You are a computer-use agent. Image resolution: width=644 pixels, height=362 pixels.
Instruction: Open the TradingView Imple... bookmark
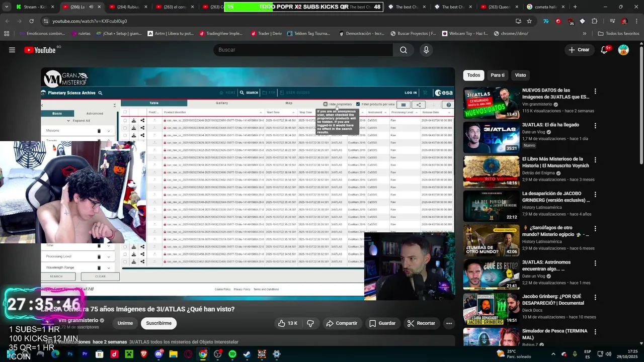pos(220,34)
